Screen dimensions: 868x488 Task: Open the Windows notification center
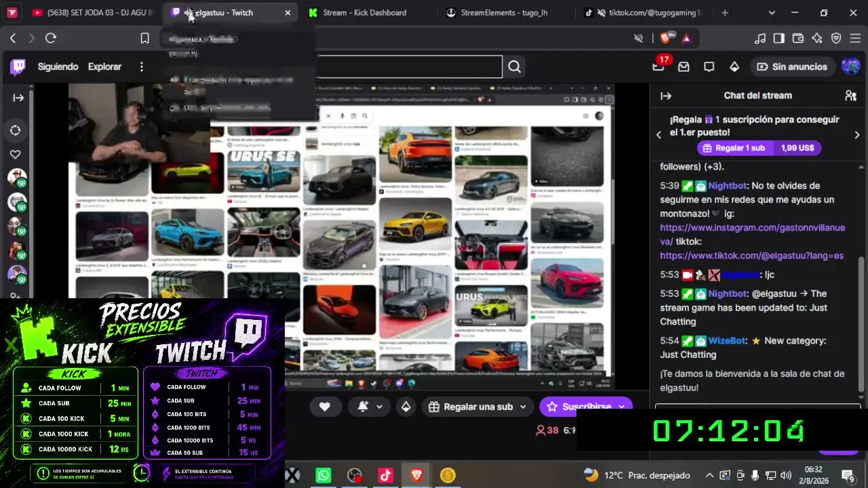[848, 475]
